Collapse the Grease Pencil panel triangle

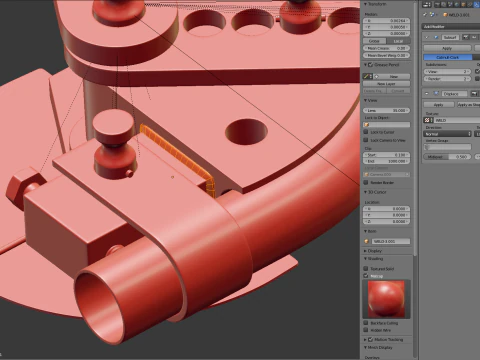click(365, 65)
